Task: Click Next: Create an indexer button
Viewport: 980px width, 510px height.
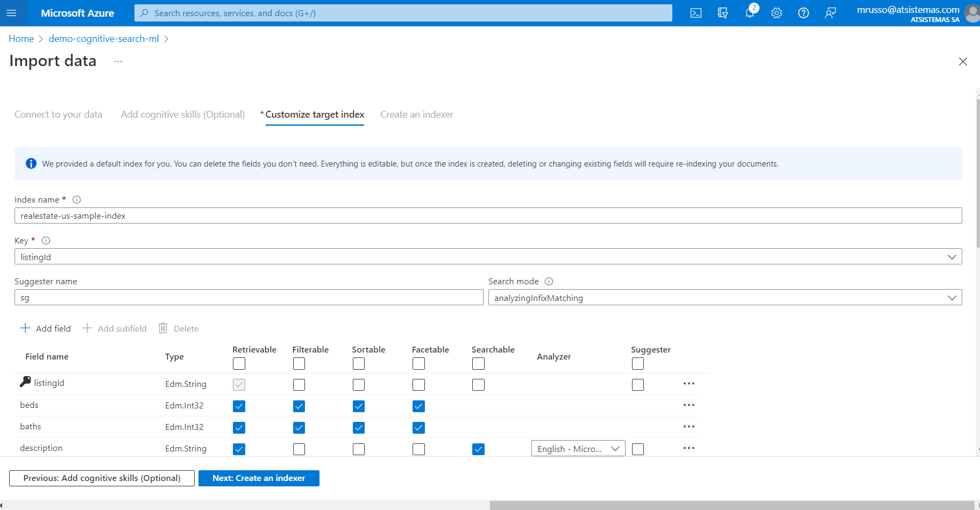Action: tap(259, 478)
